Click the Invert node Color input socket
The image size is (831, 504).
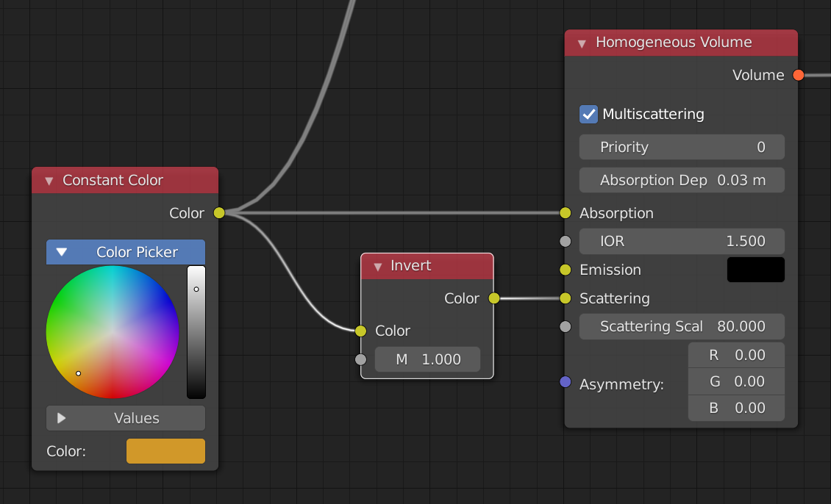point(360,331)
